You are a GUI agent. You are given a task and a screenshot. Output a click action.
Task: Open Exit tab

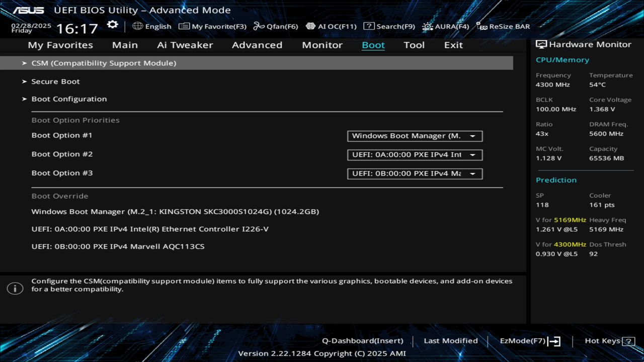coord(453,45)
